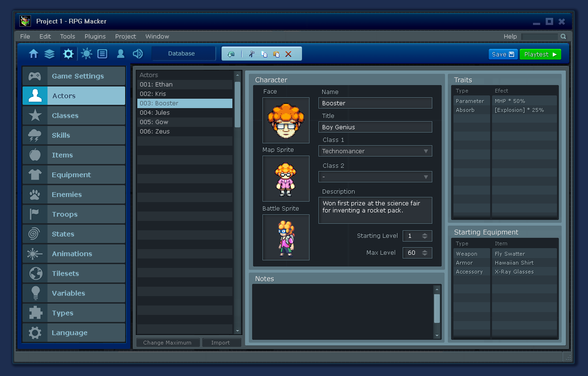Click the Name input field
Viewport: 588px width, 376px height.
tap(375, 103)
